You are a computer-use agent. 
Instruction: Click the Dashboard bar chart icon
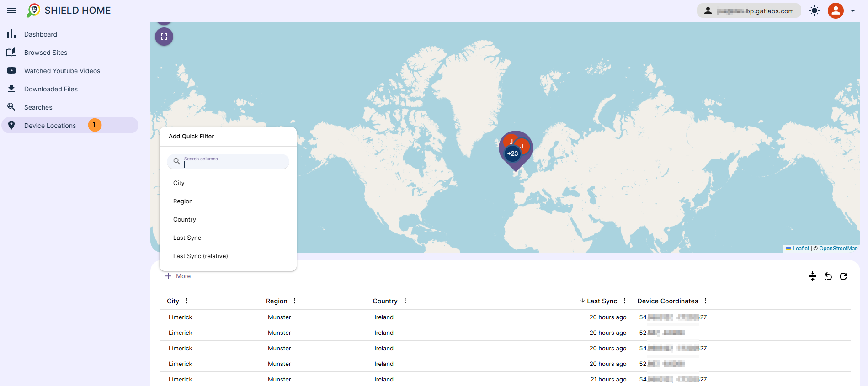tap(11, 34)
